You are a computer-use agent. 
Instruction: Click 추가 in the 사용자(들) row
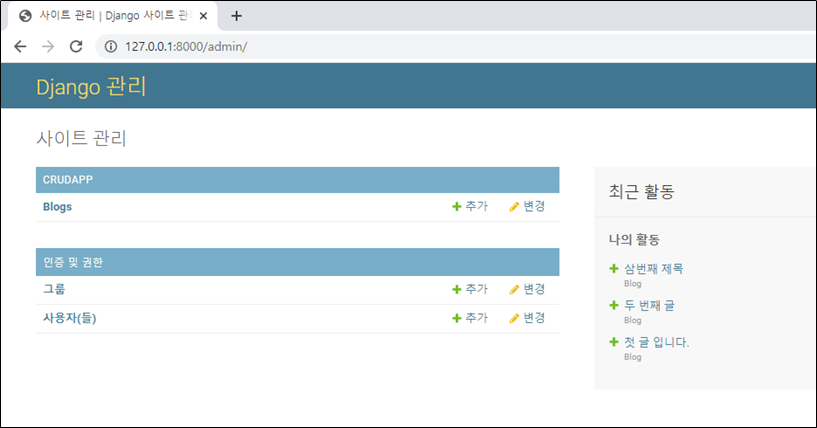click(470, 318)
